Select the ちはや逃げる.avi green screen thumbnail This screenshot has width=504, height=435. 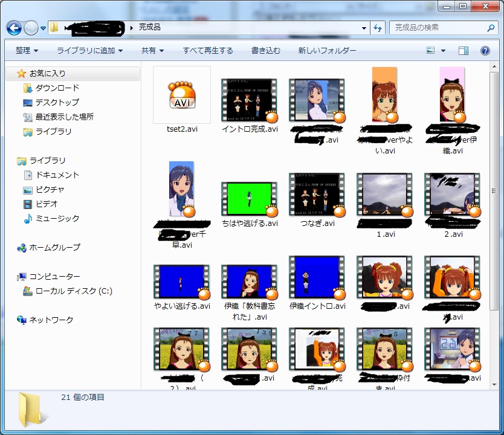pos(250,199)
